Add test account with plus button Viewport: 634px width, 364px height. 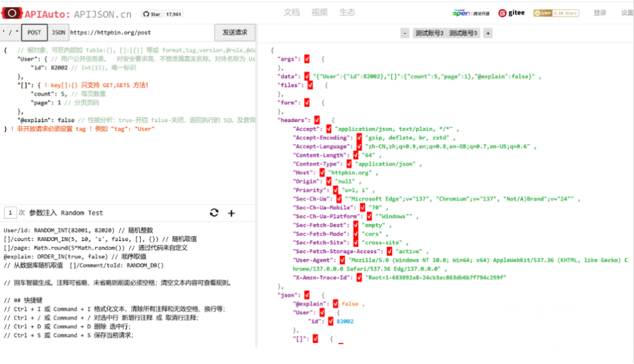(x=488, y=33)
